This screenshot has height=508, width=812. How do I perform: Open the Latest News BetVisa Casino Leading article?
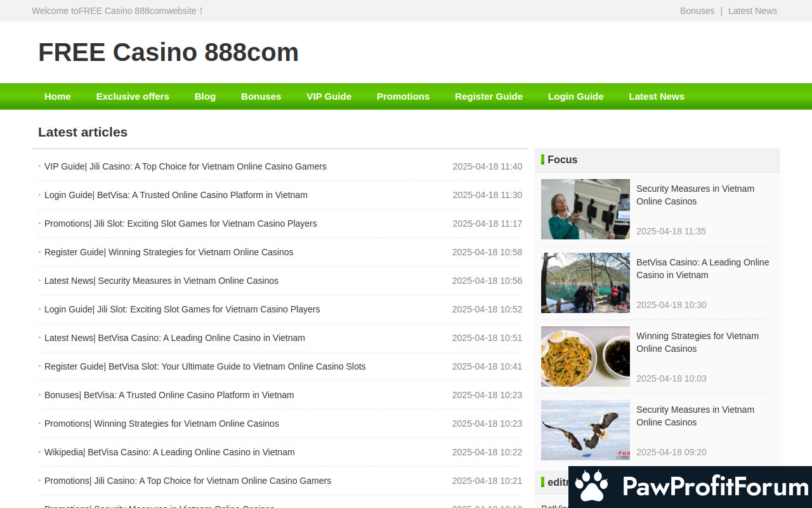click(174, 338)
